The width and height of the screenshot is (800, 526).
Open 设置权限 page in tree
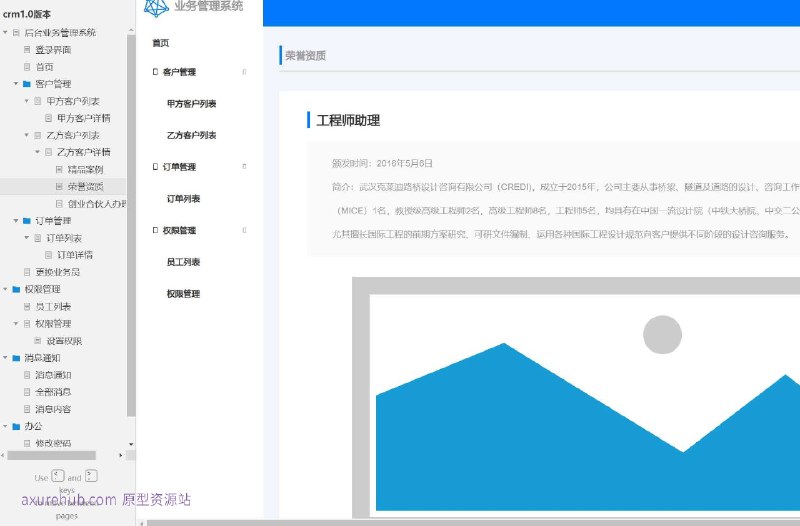pos(64,341)
